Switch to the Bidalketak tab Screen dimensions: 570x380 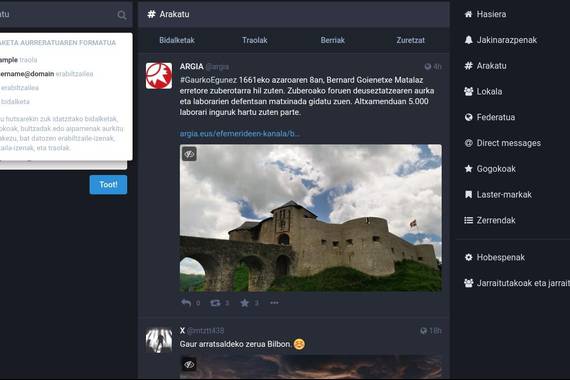177,40
